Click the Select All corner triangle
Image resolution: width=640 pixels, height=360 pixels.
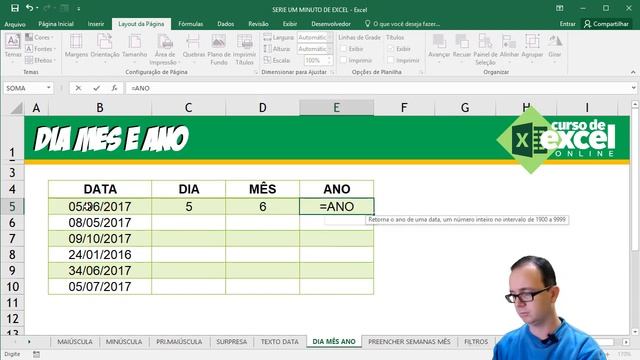click(x=16, y=108)
